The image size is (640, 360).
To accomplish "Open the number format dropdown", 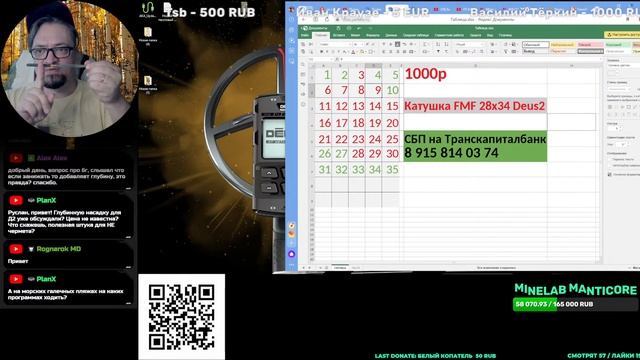I will [x=469, y=44].
